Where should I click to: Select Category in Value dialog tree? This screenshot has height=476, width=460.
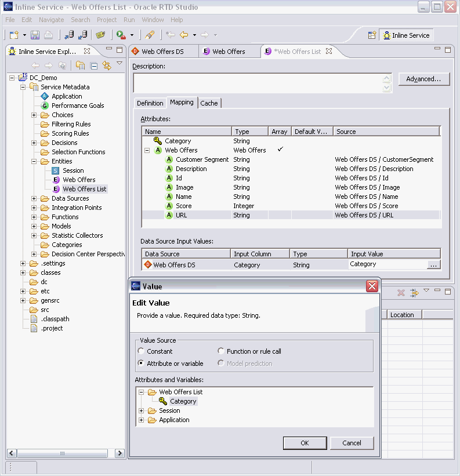183,401
